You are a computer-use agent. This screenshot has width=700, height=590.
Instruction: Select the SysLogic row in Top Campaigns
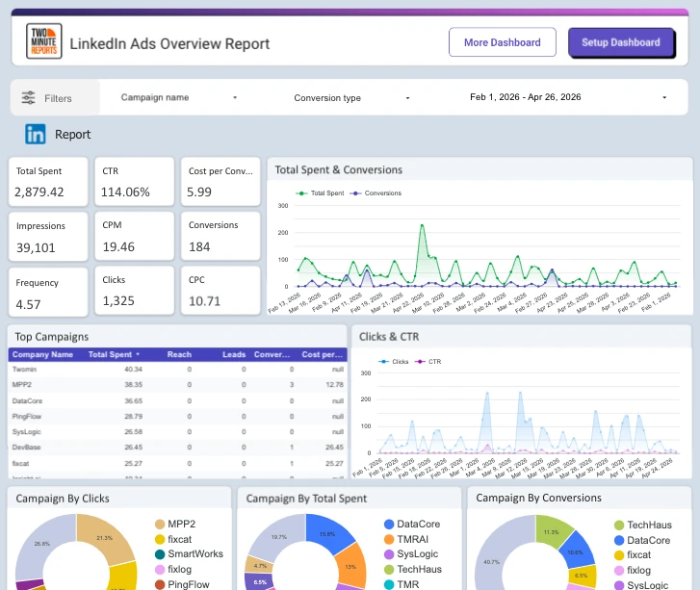178,431
